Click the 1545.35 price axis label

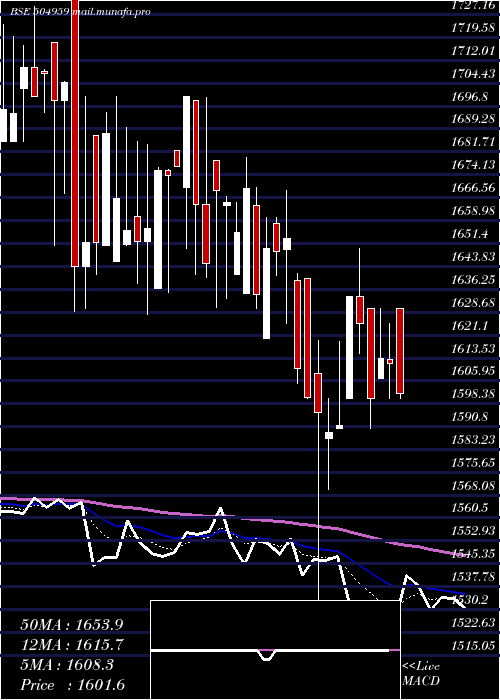473,554
